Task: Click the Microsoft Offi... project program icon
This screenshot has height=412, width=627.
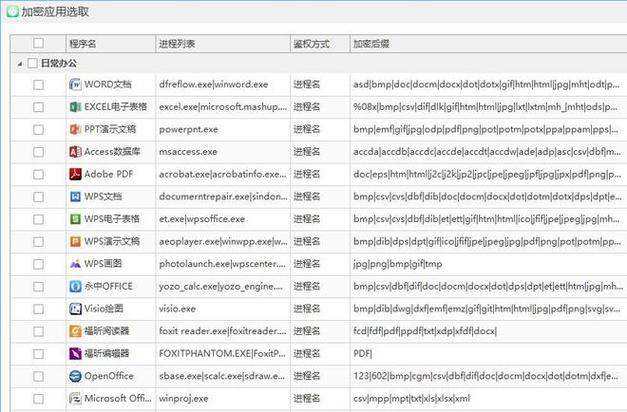Action: (x=75, y=398)
